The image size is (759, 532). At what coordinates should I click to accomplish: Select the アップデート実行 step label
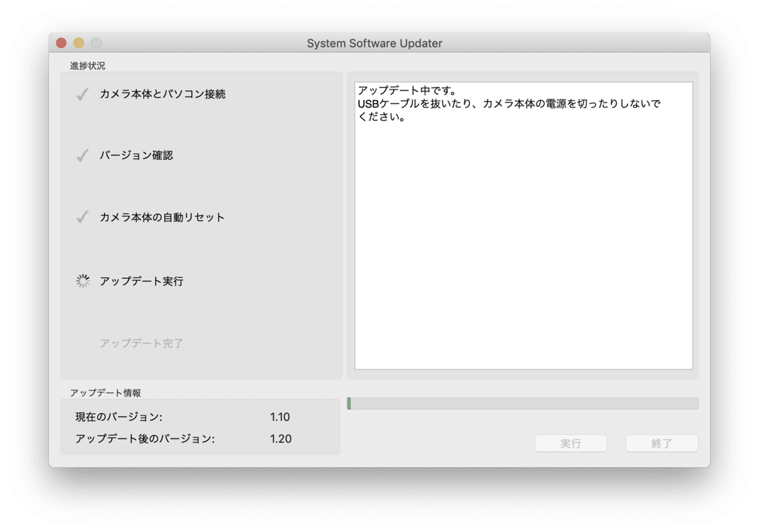coord(140,281)
